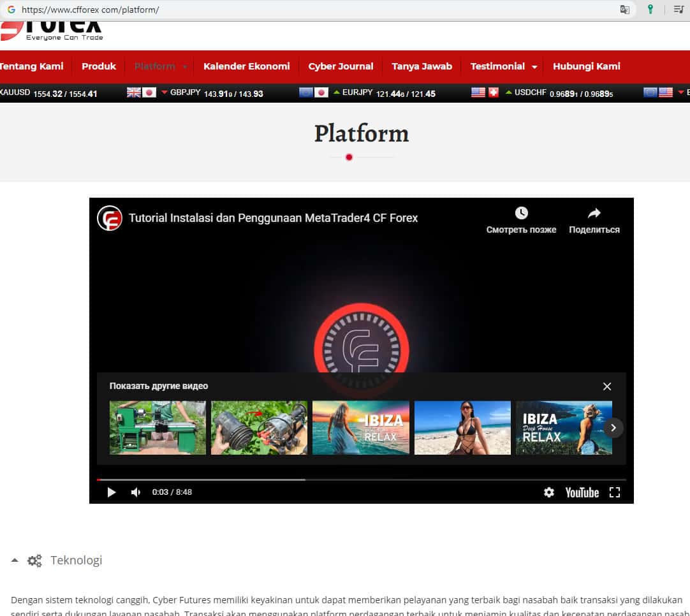Mute the video volume
The image size is (690, 616).
[x=136, y=492]
